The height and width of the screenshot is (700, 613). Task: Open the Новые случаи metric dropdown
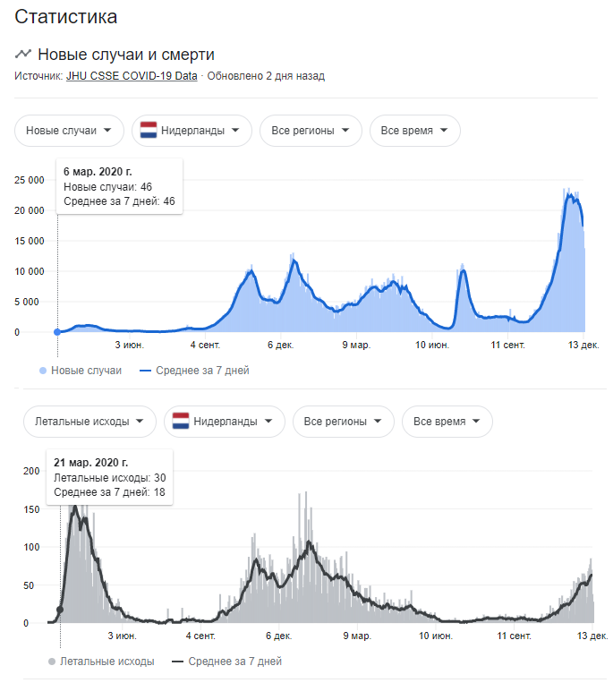point(69,131)
